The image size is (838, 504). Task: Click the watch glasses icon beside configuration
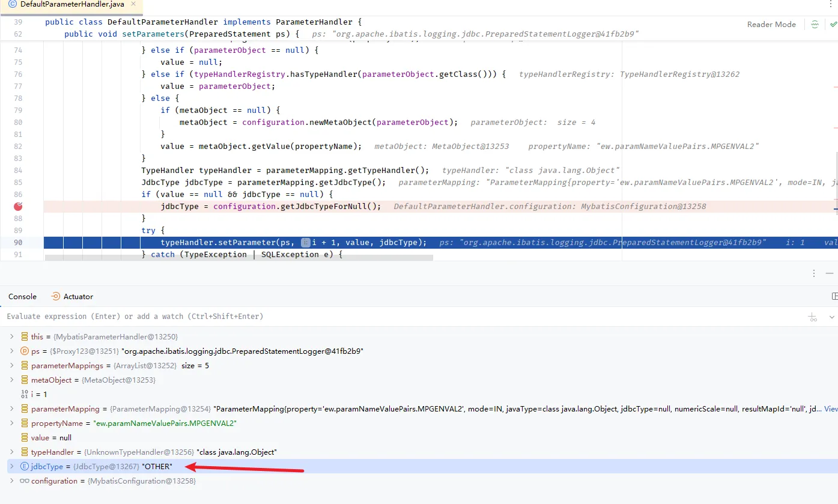25,481
